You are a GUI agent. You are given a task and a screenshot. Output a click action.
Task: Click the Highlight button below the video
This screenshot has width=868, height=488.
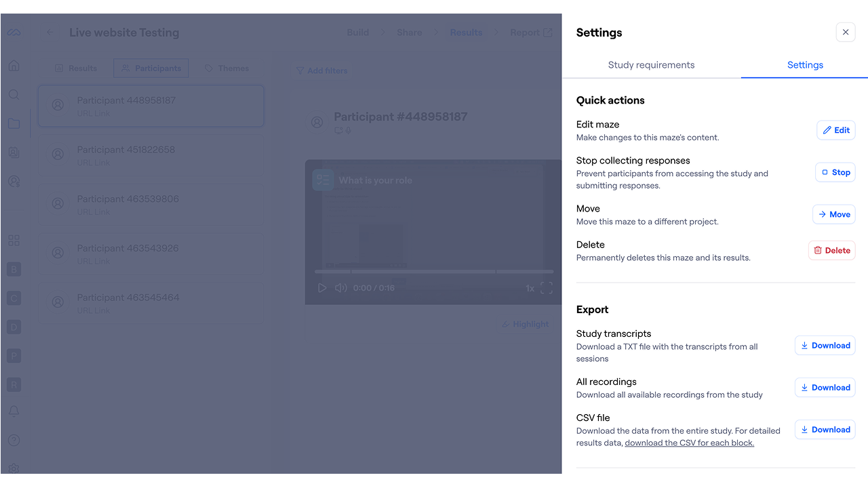coord(524,325)
